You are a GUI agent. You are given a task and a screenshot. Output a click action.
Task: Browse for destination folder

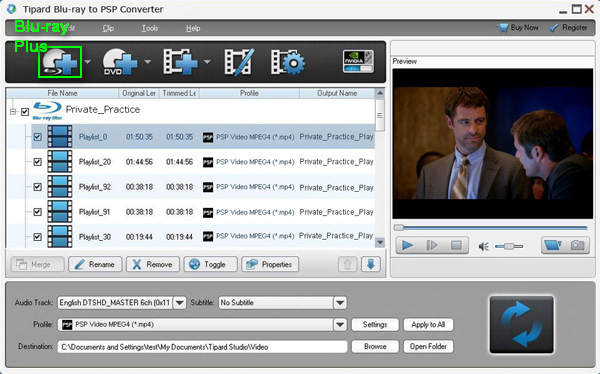[375, 346]
